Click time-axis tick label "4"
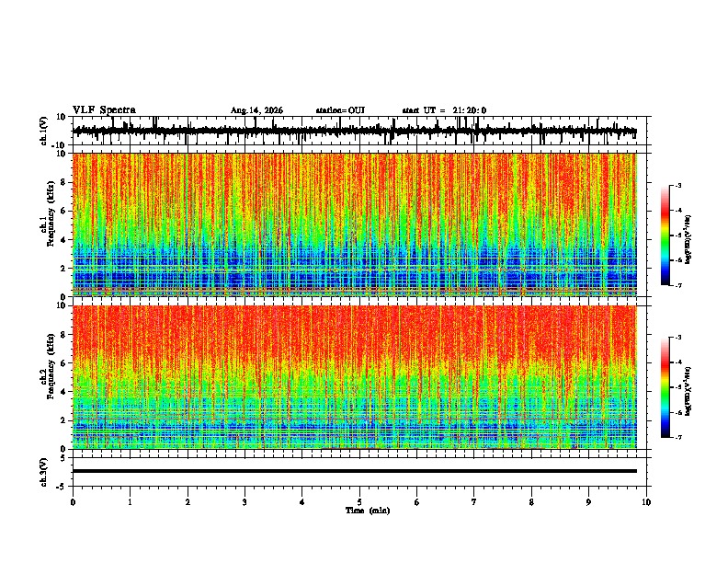The image size is (728, 563). point(302,502)
